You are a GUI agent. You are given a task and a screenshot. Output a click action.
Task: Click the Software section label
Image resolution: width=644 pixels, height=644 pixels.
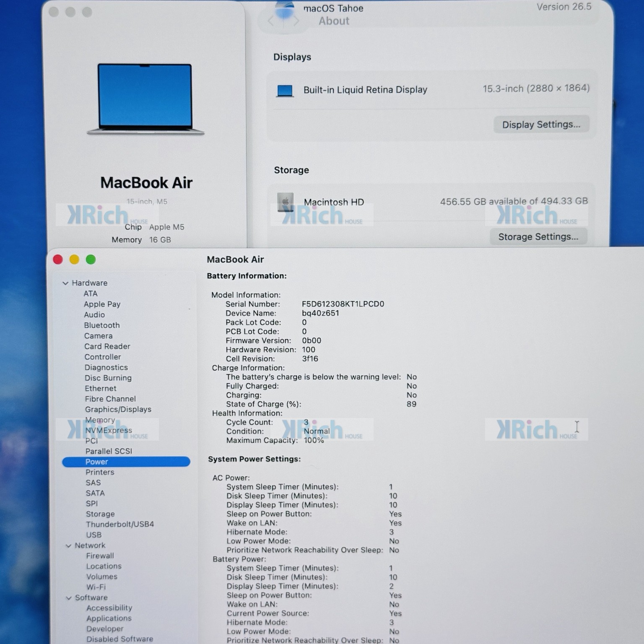91,598
